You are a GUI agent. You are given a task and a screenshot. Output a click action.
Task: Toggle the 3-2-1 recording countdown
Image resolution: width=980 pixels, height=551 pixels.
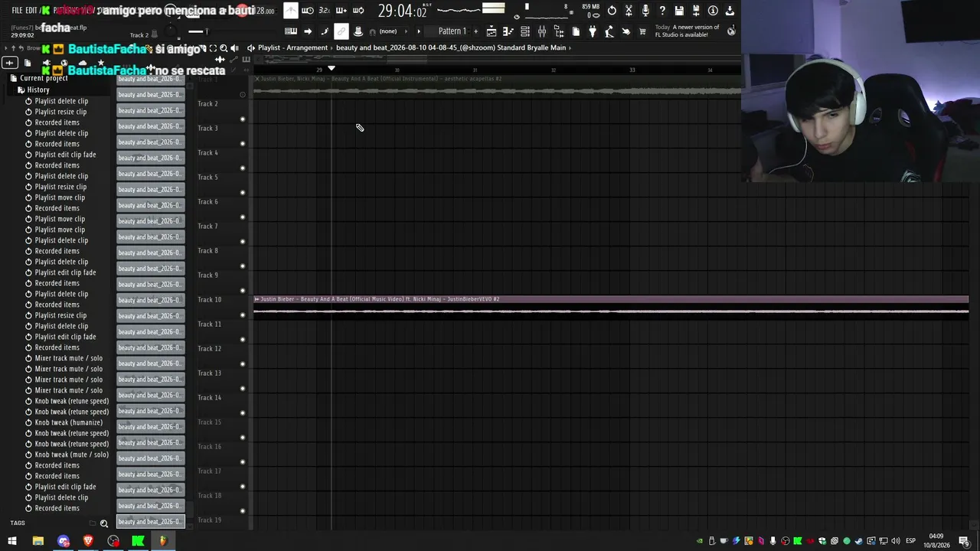click(x=324, y=11)
